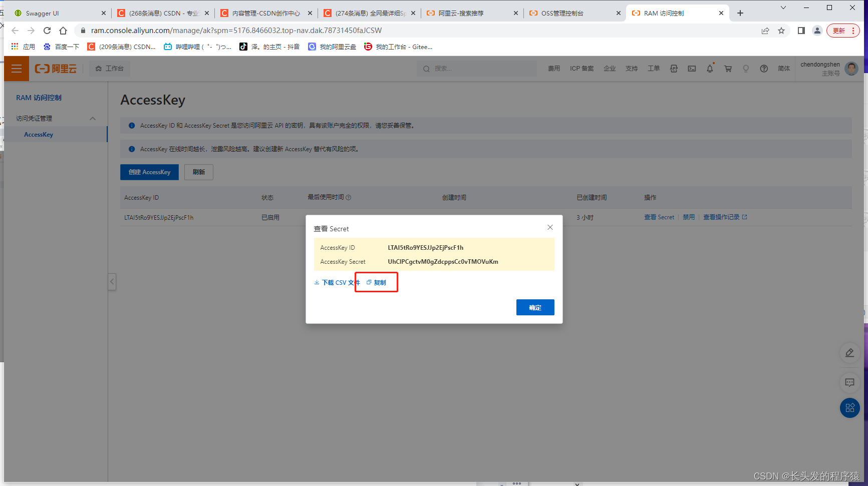The height and width of the screenshot is (486, 868).
Task: Reload the page with refresh icon
Action: pos(47,31)
